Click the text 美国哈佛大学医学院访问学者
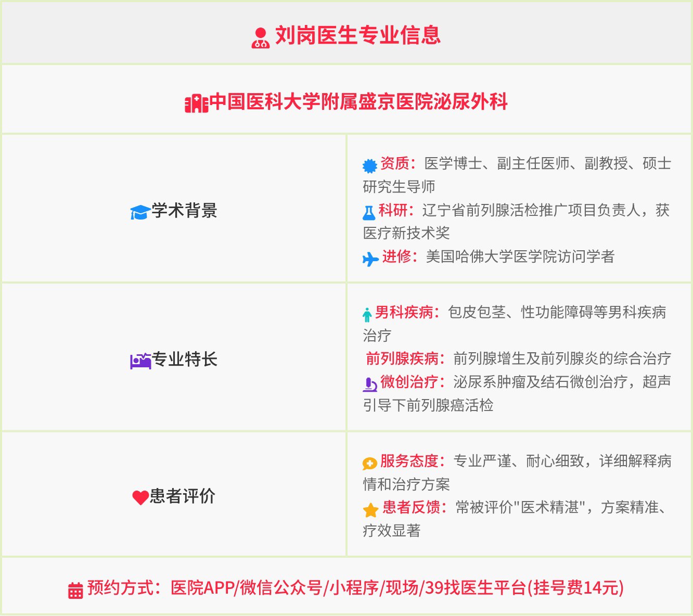 (520, 256)
